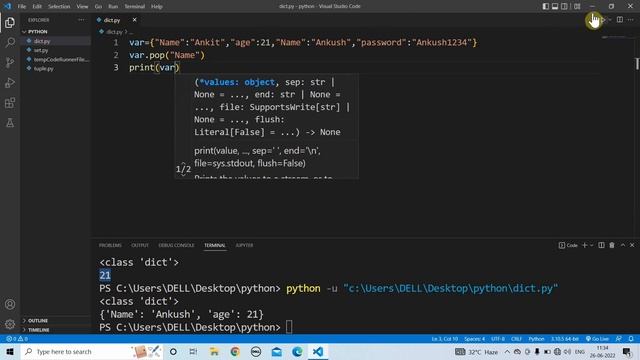This screenshot has width=640, height=360.
Task: Open the Edit menu
Action: [37, 6]
